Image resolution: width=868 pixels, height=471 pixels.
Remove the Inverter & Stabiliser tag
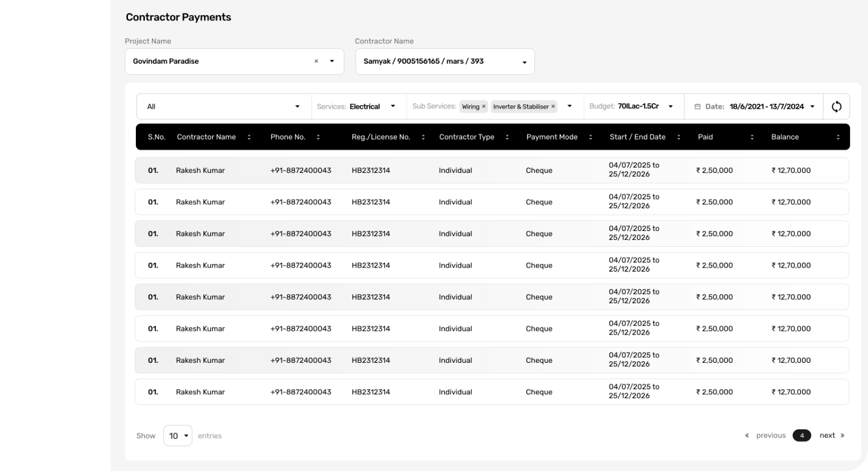[553, 106]
